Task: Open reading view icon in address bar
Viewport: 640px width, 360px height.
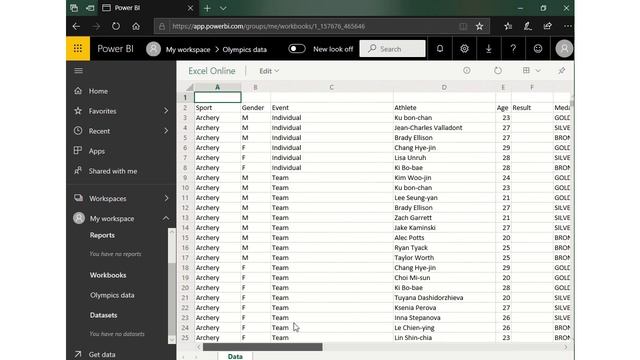Action: coord(463,26)
